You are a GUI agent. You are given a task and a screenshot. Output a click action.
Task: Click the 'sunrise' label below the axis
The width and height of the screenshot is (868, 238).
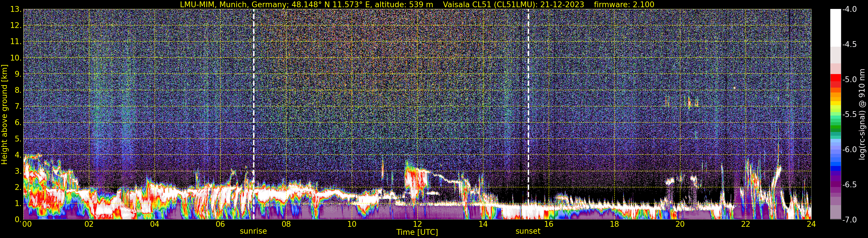coord(253,231)
